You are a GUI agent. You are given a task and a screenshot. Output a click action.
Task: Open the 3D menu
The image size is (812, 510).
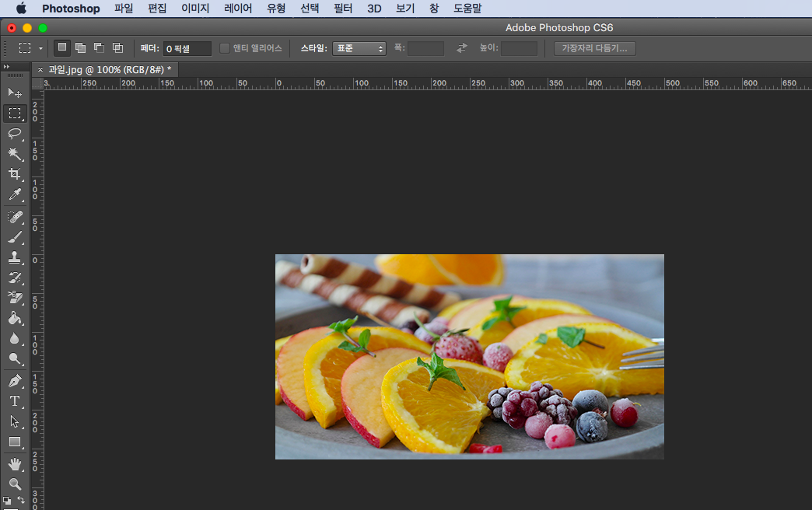click(374, 9)
